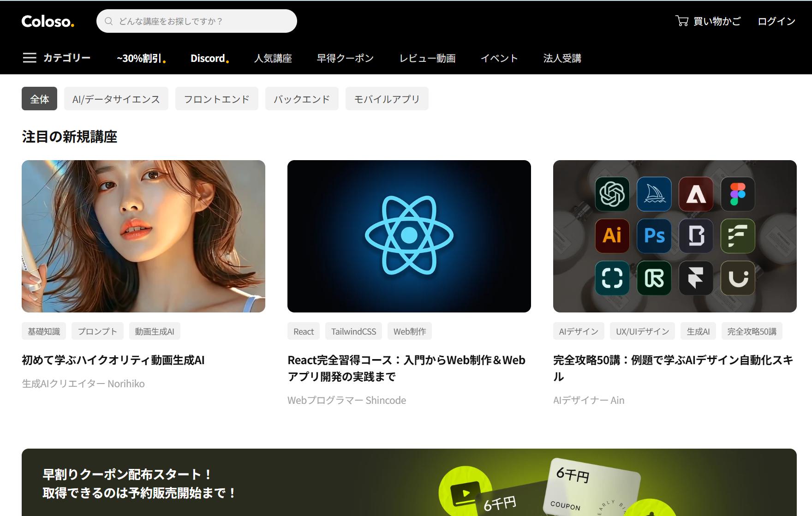Open the woman portrait course thumbnail
Screen dimensions: 812x516
point(143,236)
